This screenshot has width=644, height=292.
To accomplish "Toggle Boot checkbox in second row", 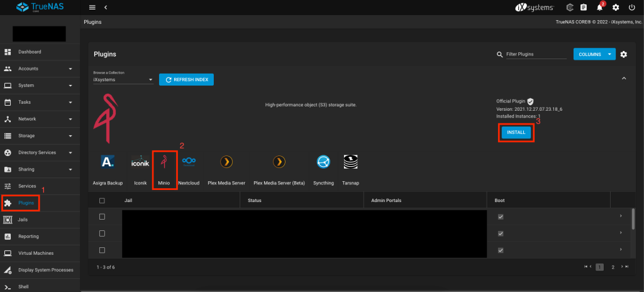I will tap(501, 233).
